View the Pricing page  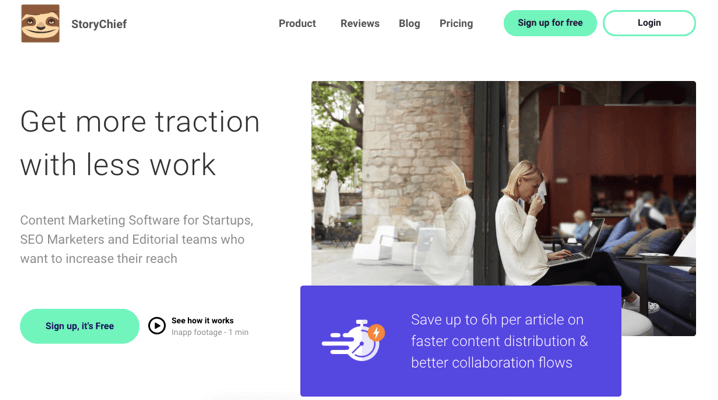(x=456, y=23)
